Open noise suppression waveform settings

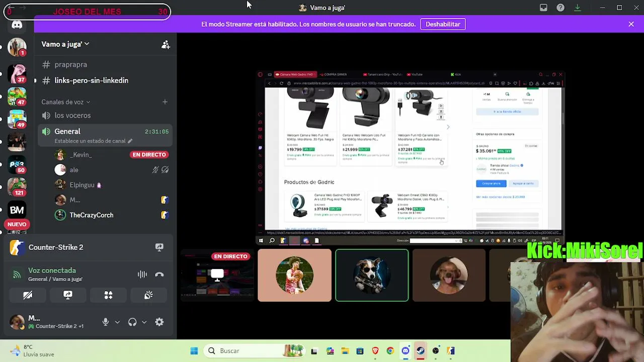click(x=142, y=275)
